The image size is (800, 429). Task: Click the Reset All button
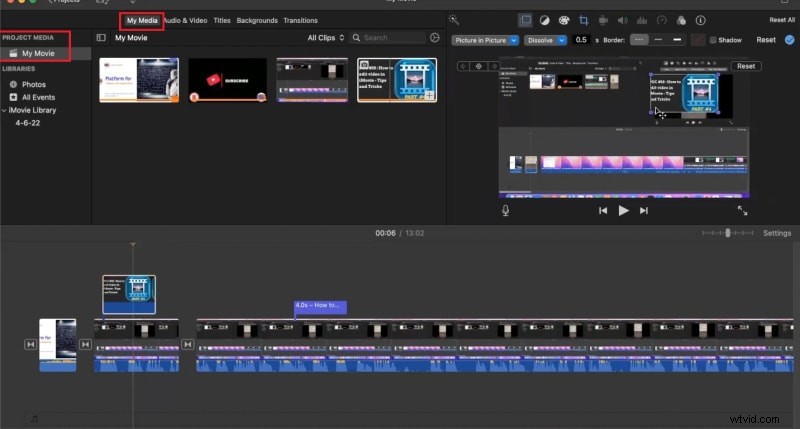782,20
